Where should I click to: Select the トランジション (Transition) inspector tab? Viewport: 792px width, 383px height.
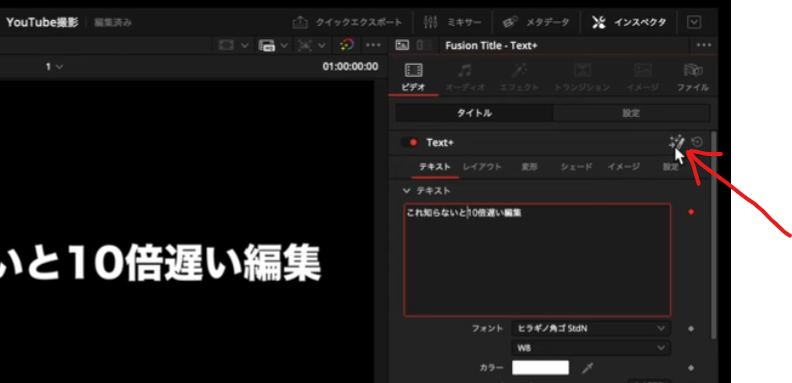tap(582, 77)
